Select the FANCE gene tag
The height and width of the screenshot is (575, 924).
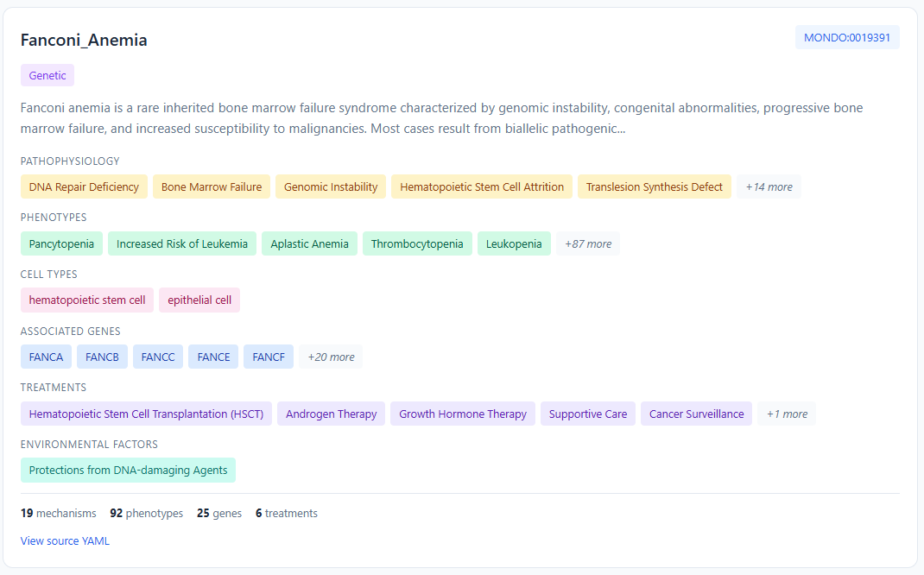tap(213, 357)
